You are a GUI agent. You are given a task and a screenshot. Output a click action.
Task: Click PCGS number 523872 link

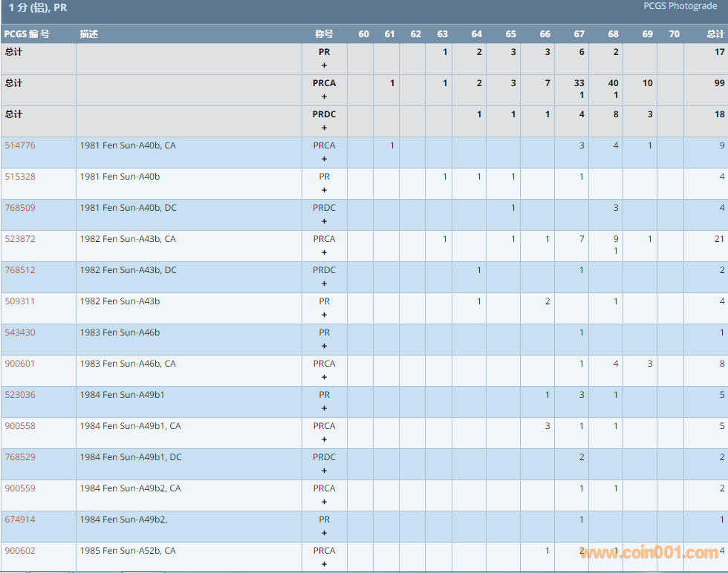(x=20, y=239)
